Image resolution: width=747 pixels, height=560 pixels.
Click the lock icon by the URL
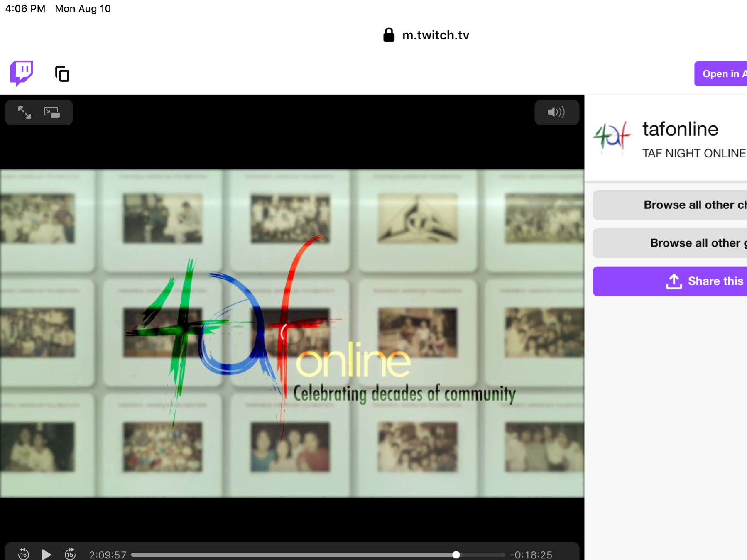tap(389, 35)
